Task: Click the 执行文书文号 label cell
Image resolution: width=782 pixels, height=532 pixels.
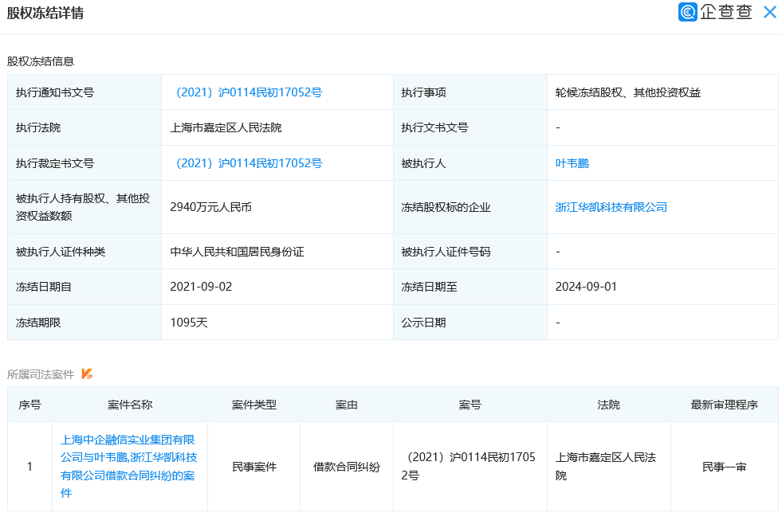Action: pos(470,127)
